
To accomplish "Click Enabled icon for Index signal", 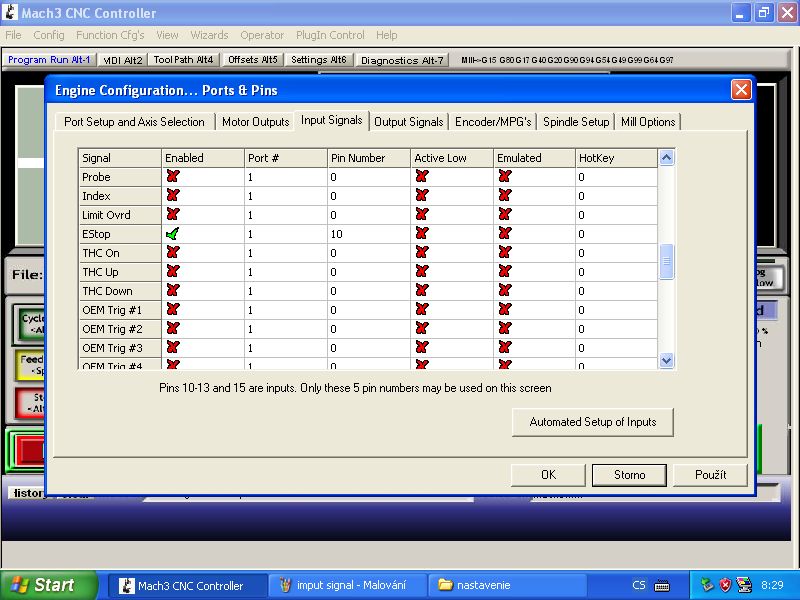I will point(173,196).
